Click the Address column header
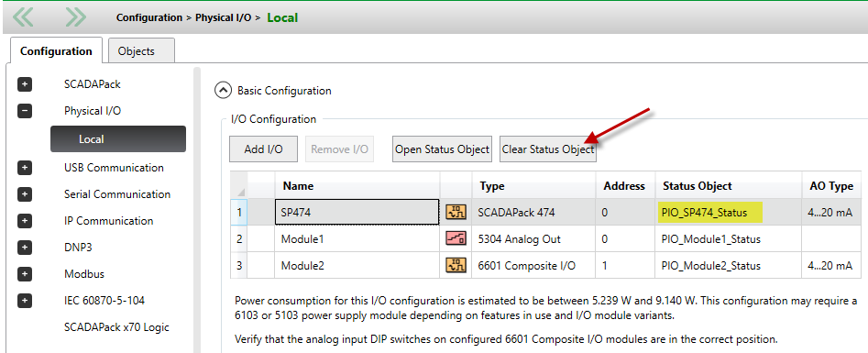The width and height of the screenshot is (868, 353). 625,185
